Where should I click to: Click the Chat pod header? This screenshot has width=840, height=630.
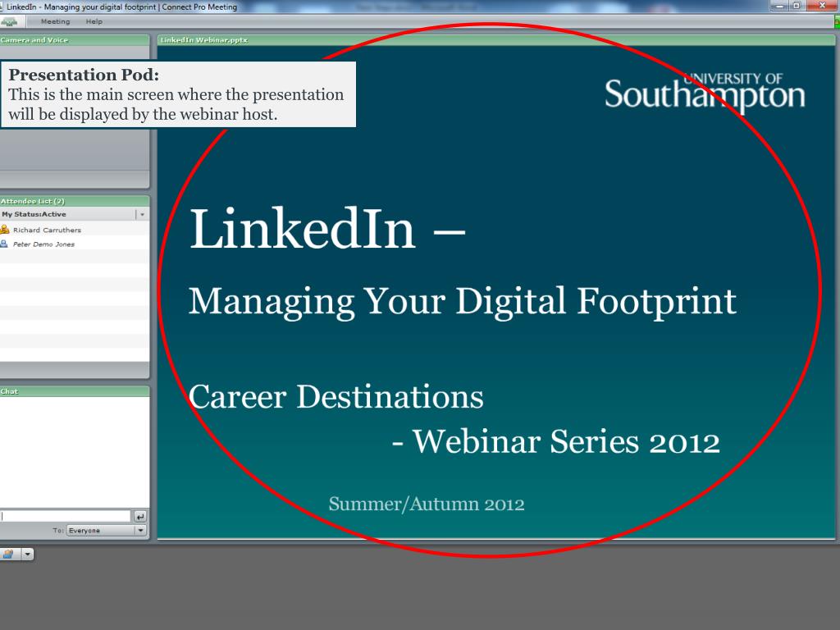(x=75, y=391)
